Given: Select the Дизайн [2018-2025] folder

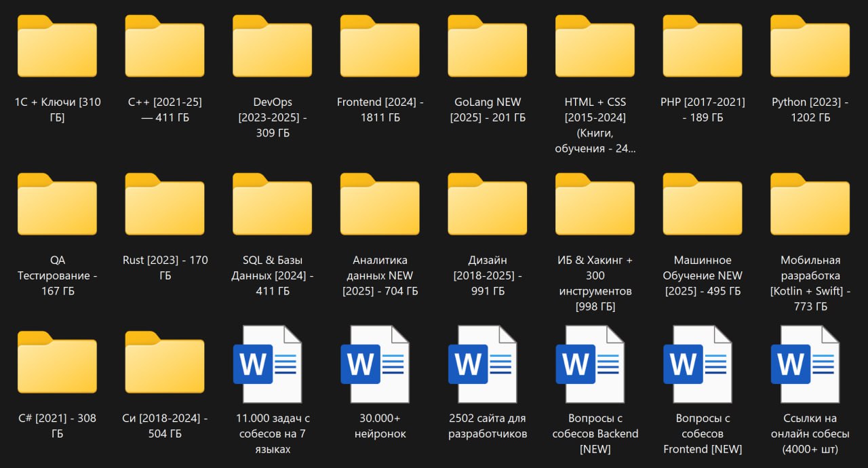Looking at the screenshot, I should pos(488,204).
